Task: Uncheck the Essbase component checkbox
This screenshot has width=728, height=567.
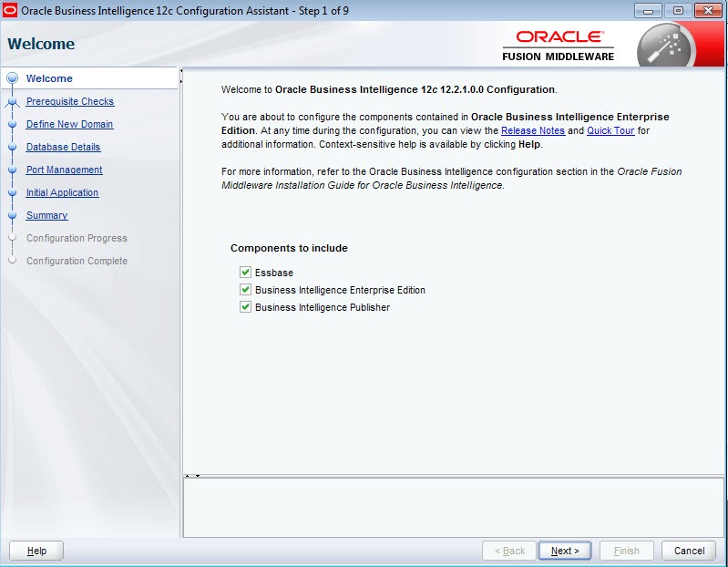Action: click(x=245, y=273)
